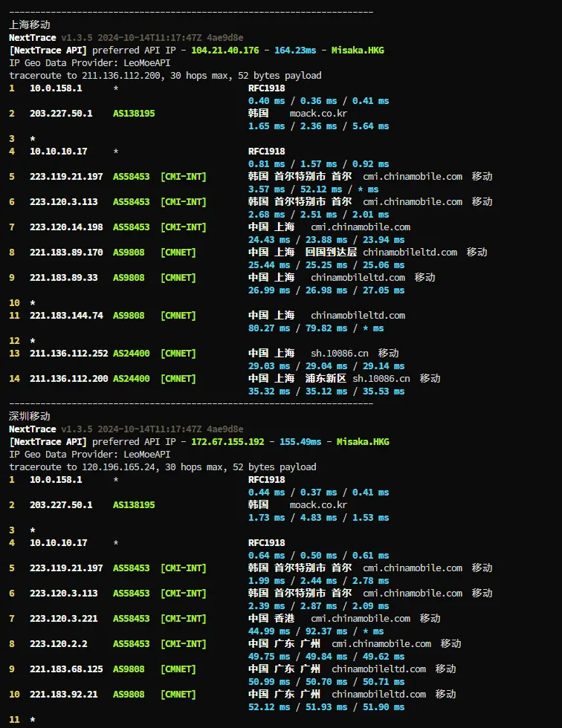Screen dimensions: 562x728
Task: Select preferred API IP 104.21.40.176
Action: coord(225,51)
